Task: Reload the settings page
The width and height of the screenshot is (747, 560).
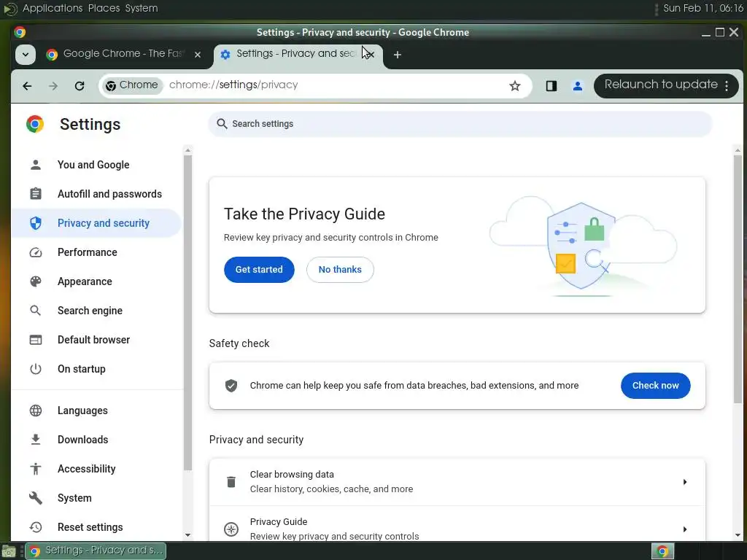Action: pyautogui.click(x=80, y=86)
